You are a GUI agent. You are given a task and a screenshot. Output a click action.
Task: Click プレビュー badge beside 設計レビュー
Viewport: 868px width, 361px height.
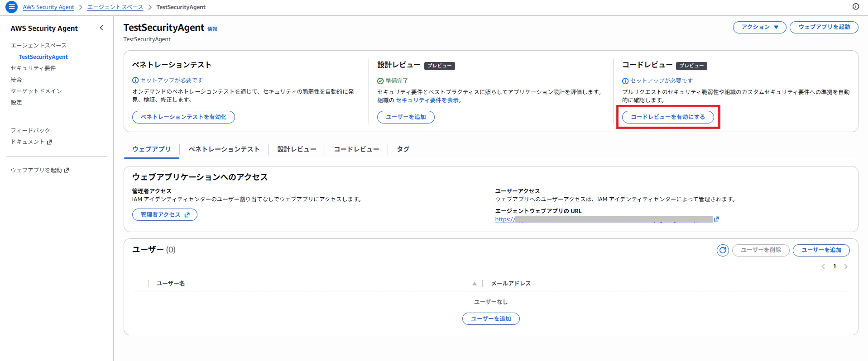440,66
